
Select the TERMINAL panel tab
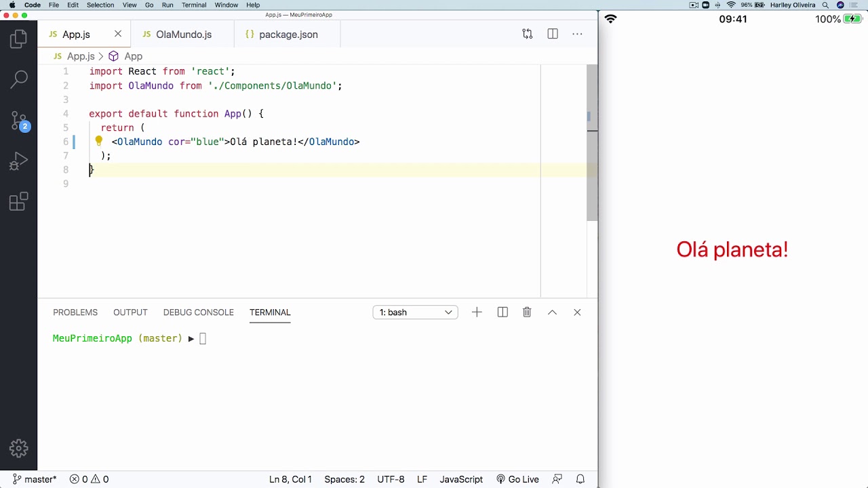pos(270,312)
